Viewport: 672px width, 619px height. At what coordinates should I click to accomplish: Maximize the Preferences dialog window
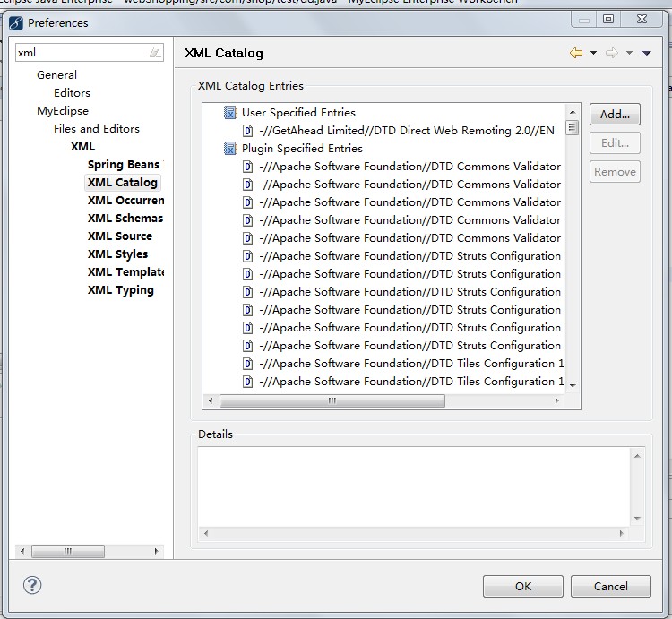(608, 19)
